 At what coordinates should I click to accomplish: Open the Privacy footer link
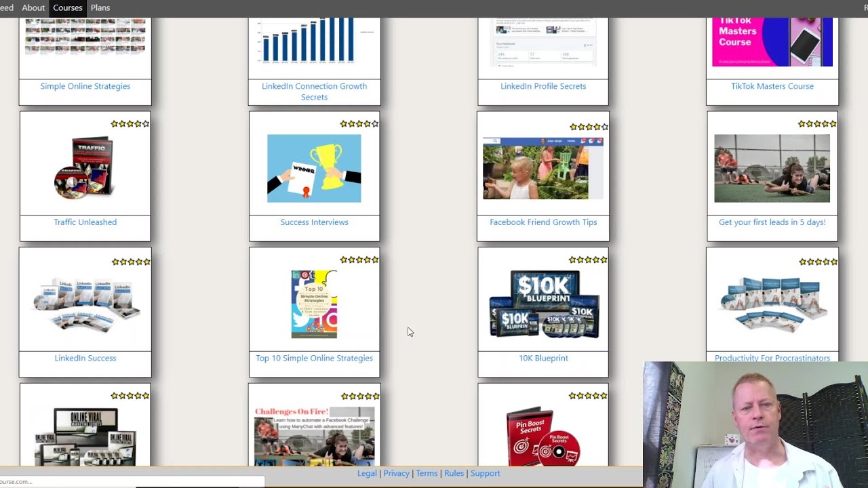pos(397,473)
